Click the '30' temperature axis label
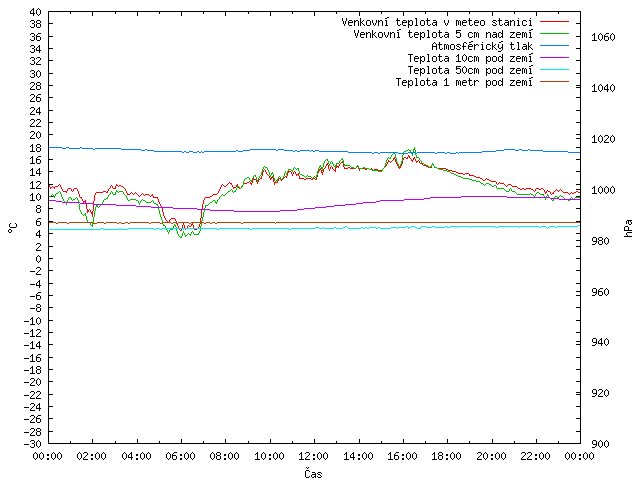 pos(36,73)
